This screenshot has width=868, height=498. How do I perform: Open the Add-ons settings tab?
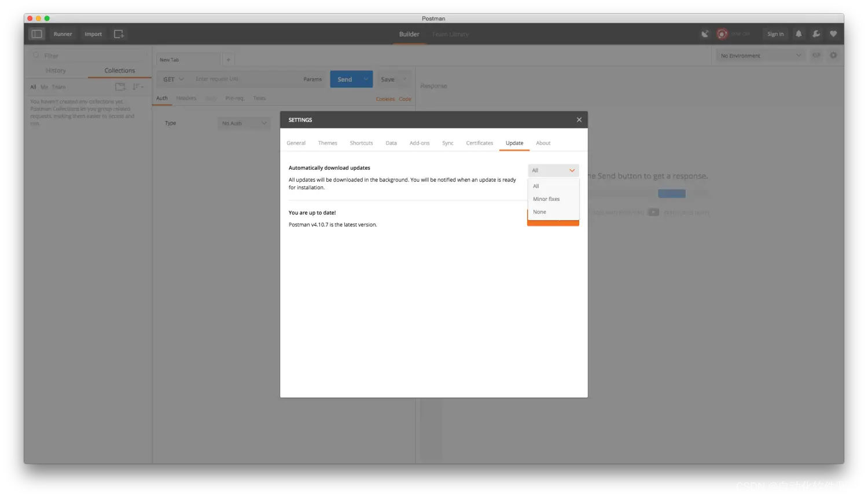[420, 143]
